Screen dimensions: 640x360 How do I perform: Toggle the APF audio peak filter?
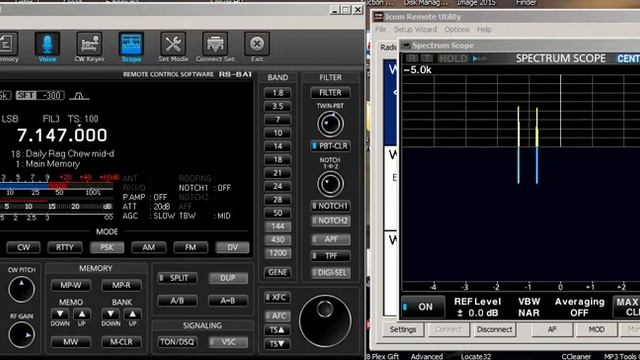(x=330, y=239)
